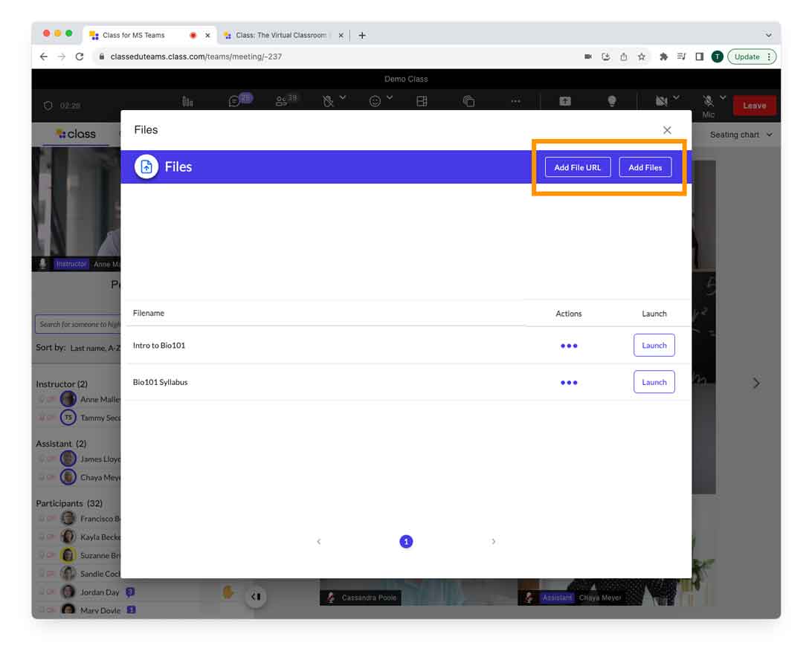Toggle the camera on or off
The height and width of the screenshot is (660, 812).
pos(661,101)
